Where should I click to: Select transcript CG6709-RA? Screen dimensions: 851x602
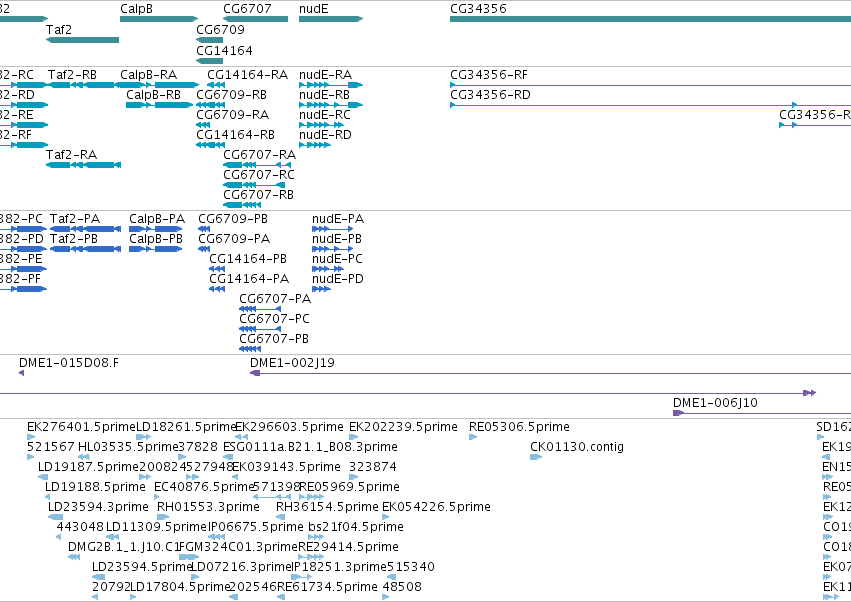coord(233,115)
